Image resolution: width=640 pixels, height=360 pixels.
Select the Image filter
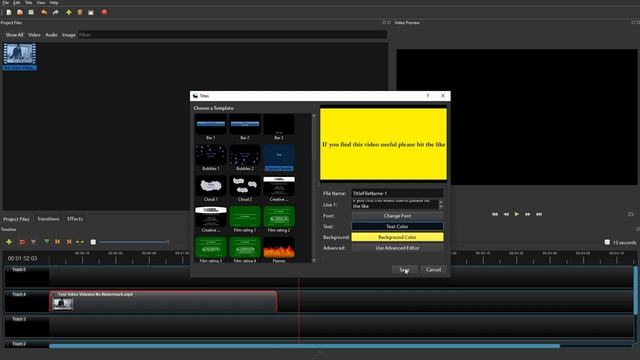pos(69,35)
